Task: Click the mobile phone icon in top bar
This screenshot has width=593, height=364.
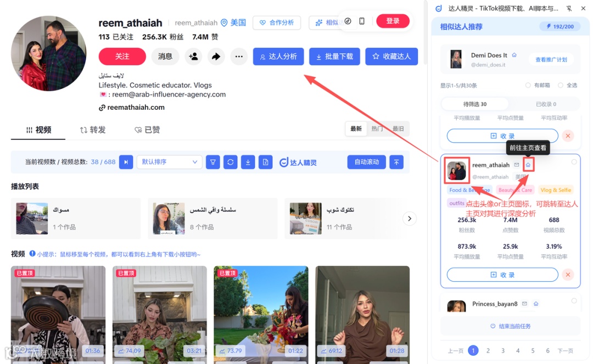Action: (362, 21)
